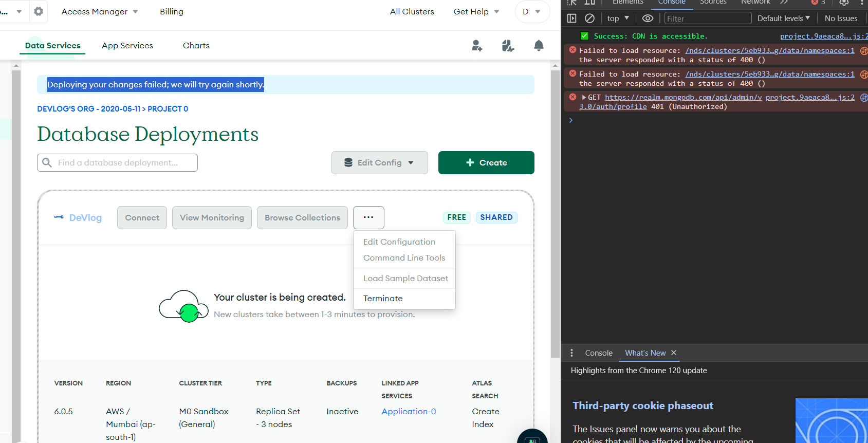The width and height of the screenshot is (868, 443).
Task: Open project settings gear icon
Action: pyautogui.click(x=39, y=11)
